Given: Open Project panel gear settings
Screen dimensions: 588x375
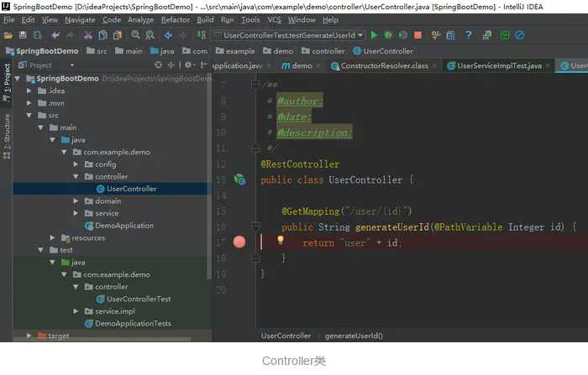Looking at the screenshot, I should click(188, 65).
